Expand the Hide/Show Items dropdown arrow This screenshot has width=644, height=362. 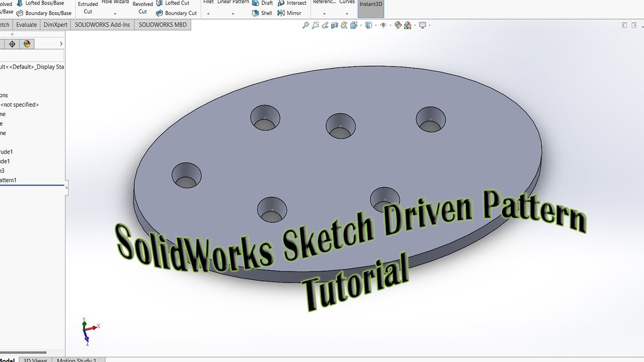[x=389, y=25]
